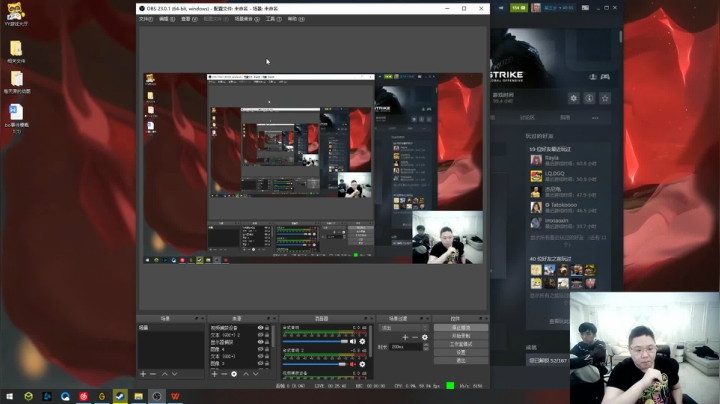Click the transition duration field 200ms
The width and height of the screenshot is (720, 404).
406,347
